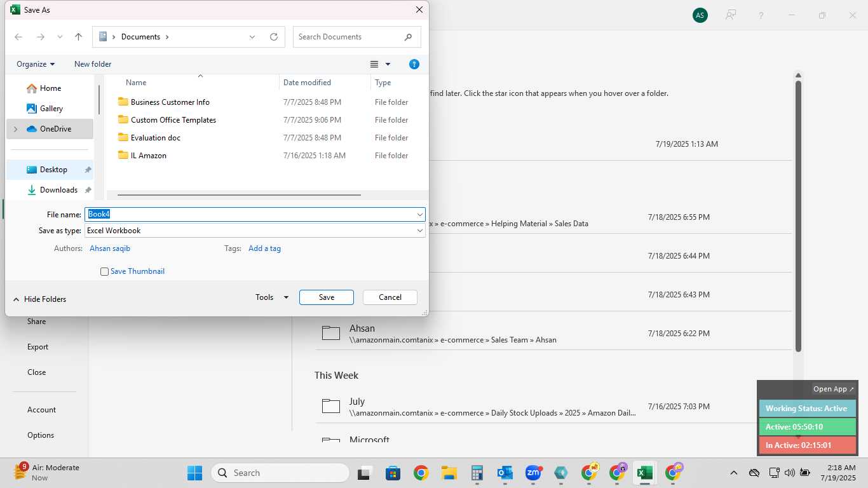
Task: Select Close in Excel backstage menu
Action: (36, 372)
